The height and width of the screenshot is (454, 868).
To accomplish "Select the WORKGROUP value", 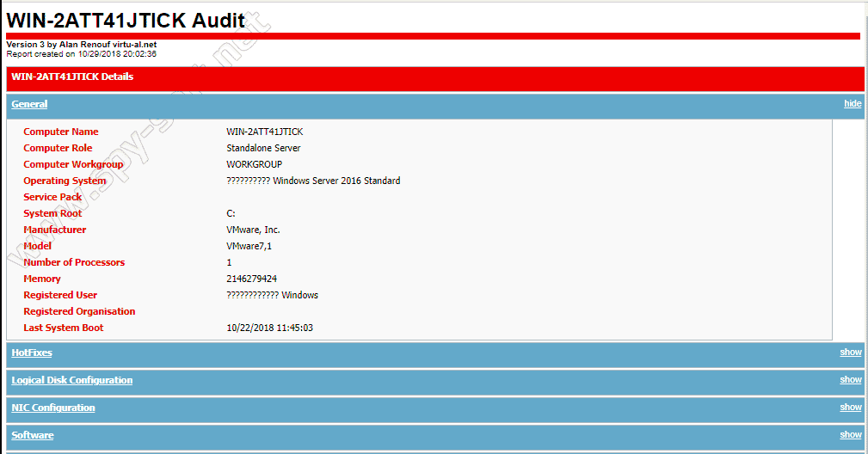I will click(x=254, y=164).
